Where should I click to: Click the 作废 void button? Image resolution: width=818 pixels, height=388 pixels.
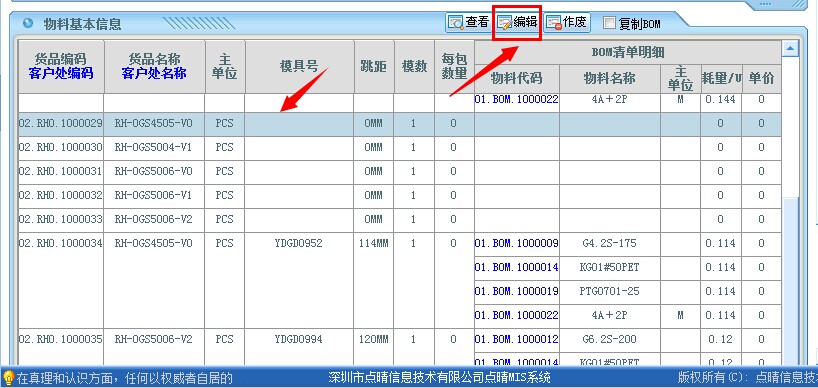[x=567, y=22]
